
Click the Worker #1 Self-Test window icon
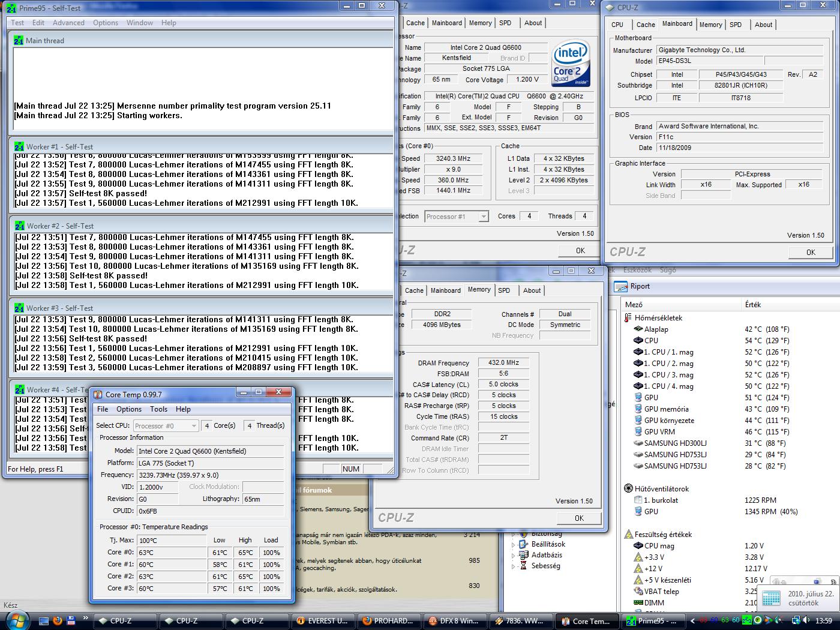point(19,147)
